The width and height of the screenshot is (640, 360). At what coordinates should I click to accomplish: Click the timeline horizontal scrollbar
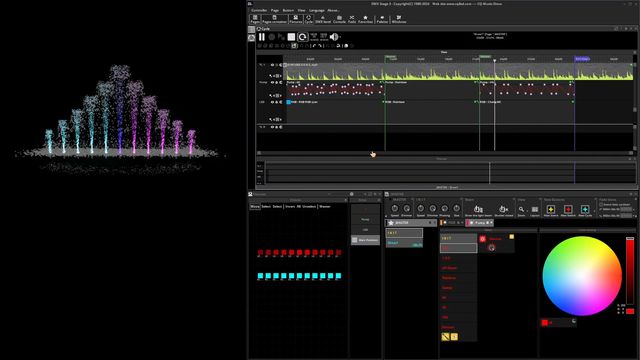click(444, 153)
